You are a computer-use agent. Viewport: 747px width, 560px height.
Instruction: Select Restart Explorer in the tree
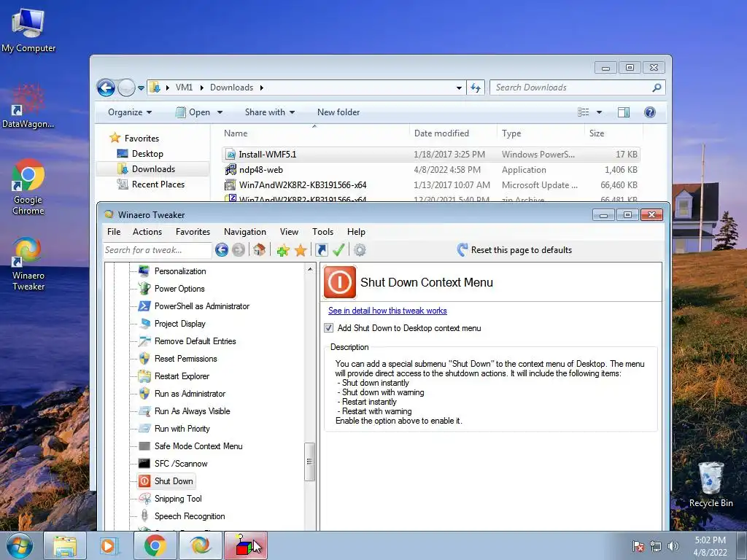coord(182,376)
